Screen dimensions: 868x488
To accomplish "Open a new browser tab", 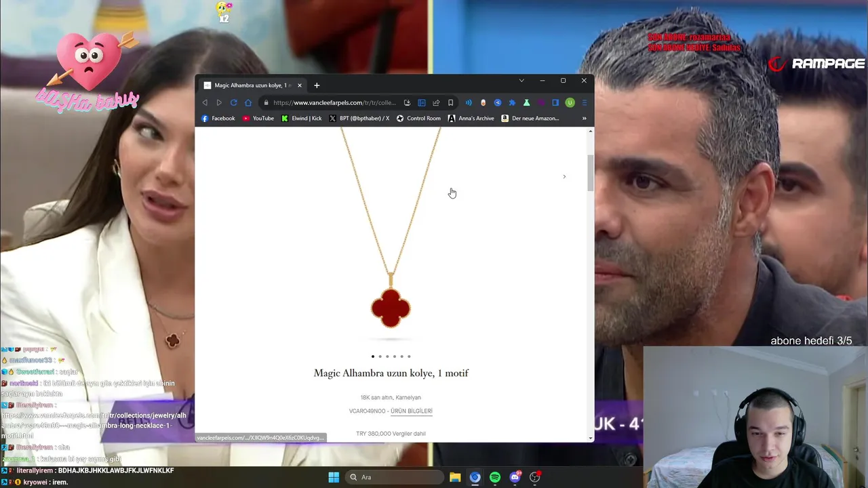I will pyautogui.click(x=317, y=85).
